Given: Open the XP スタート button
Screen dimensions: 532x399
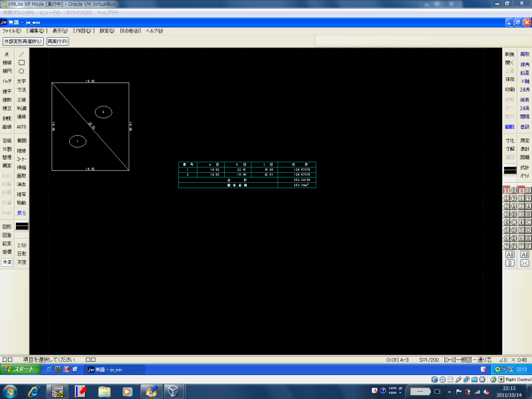Looking at the screenshot, I should coord(19,369).
